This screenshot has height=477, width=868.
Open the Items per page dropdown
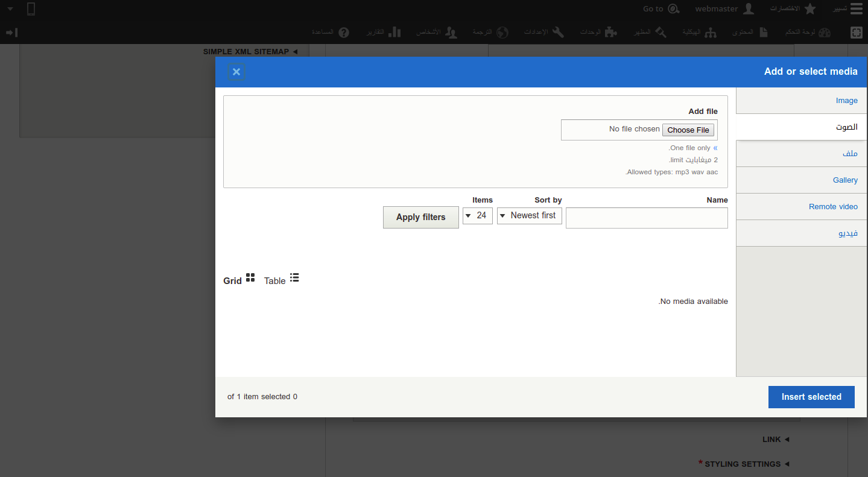click(477, 216)
